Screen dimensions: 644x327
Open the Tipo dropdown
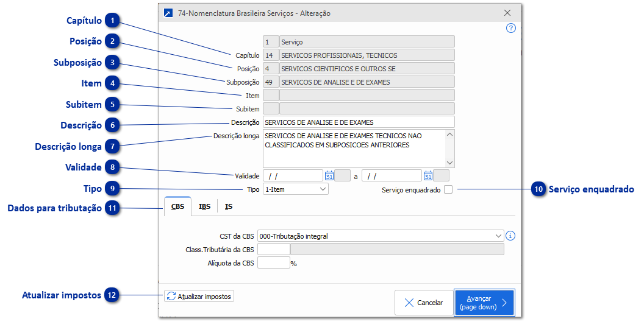(x=296, y=189)
